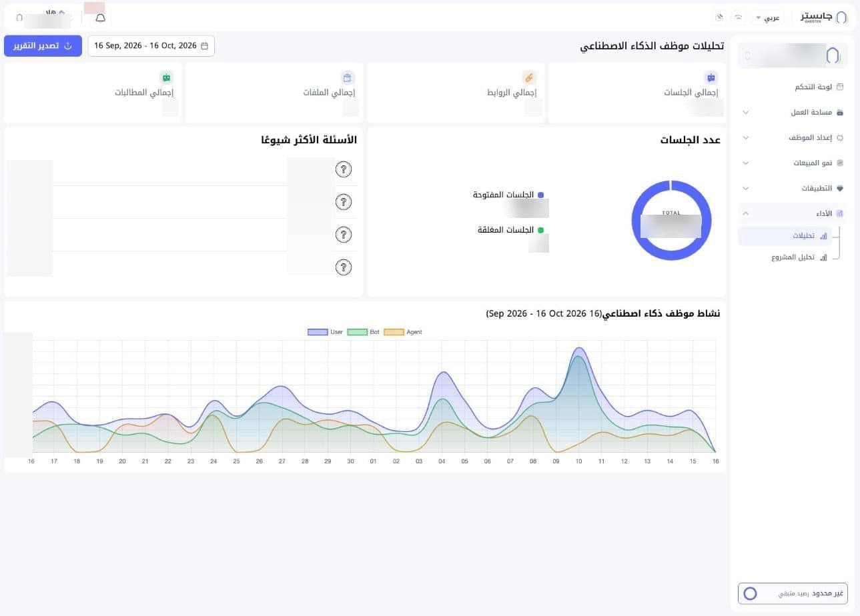Click the file icon on إجمالي الملفات card
860x616 pixels.
tap(347, 77)
